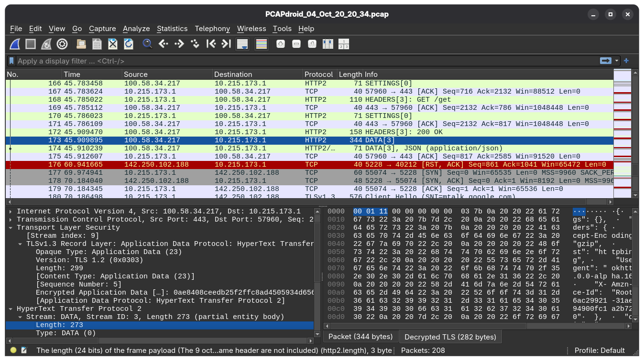
Task: Click the display filter input field
Action: click(308, 61)
